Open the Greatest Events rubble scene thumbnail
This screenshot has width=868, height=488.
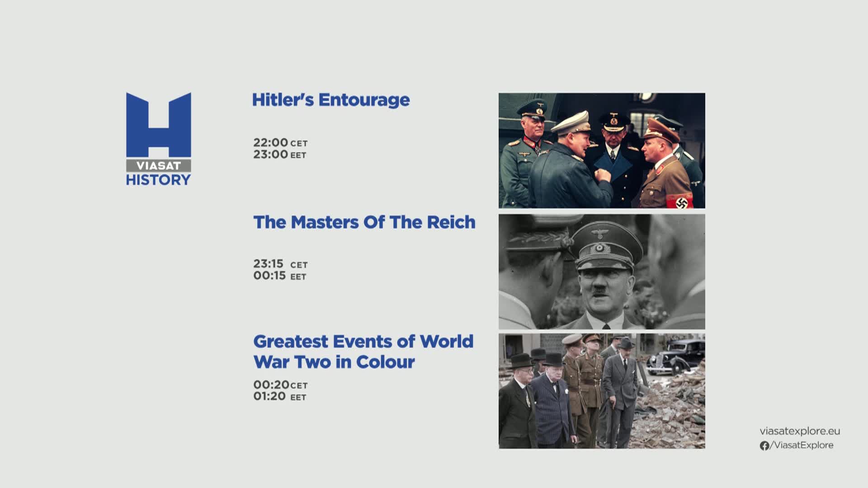[601, 391]
